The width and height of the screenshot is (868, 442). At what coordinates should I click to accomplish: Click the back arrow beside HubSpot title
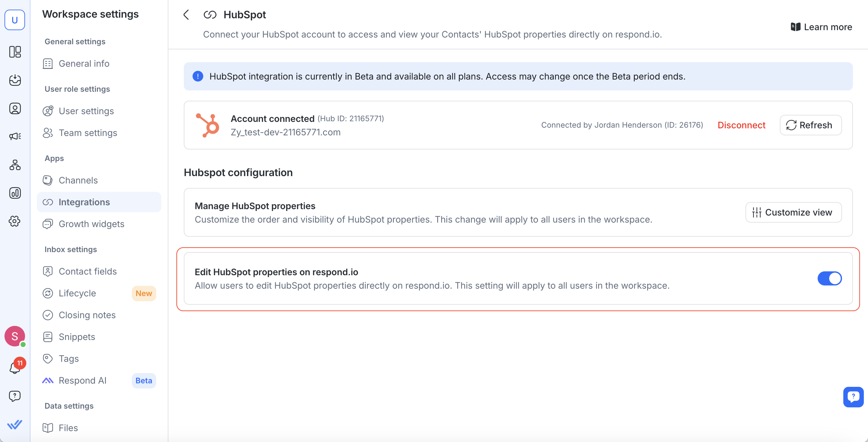point(186,15)
